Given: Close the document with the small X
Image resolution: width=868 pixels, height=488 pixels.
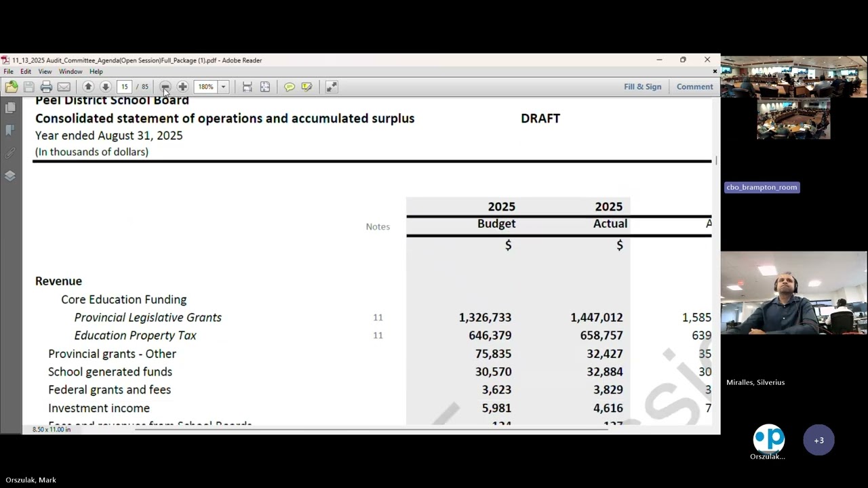Looking at the screenshot, I should point(715,71).
